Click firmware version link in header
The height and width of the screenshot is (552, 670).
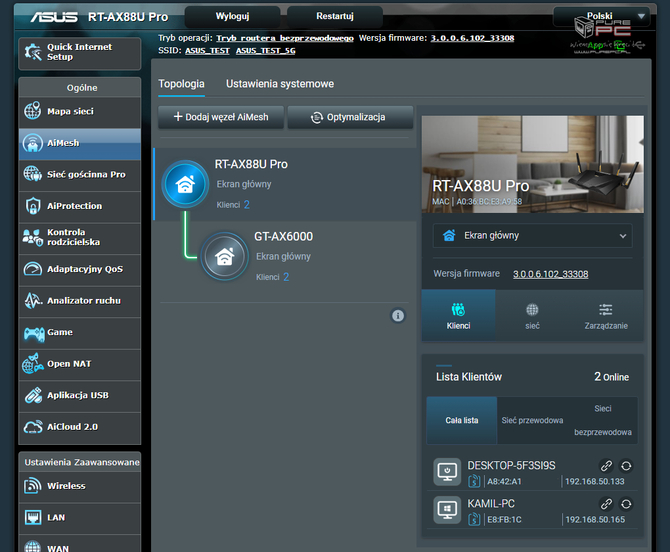472,38
